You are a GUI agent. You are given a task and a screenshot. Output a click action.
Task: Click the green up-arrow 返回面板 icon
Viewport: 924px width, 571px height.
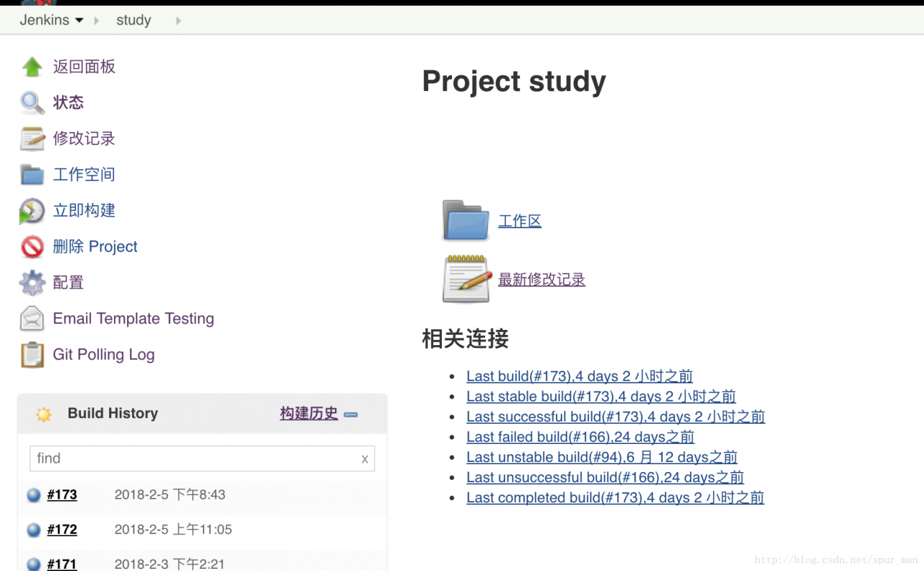point(32,67)
